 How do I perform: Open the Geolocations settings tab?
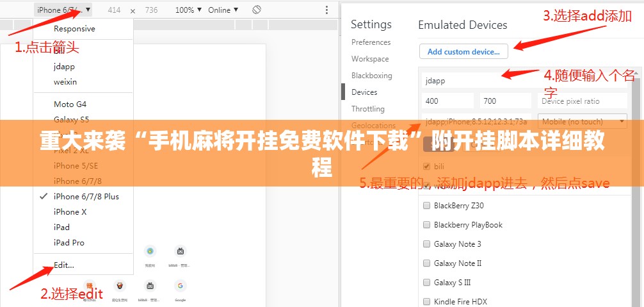pos(373,126)
